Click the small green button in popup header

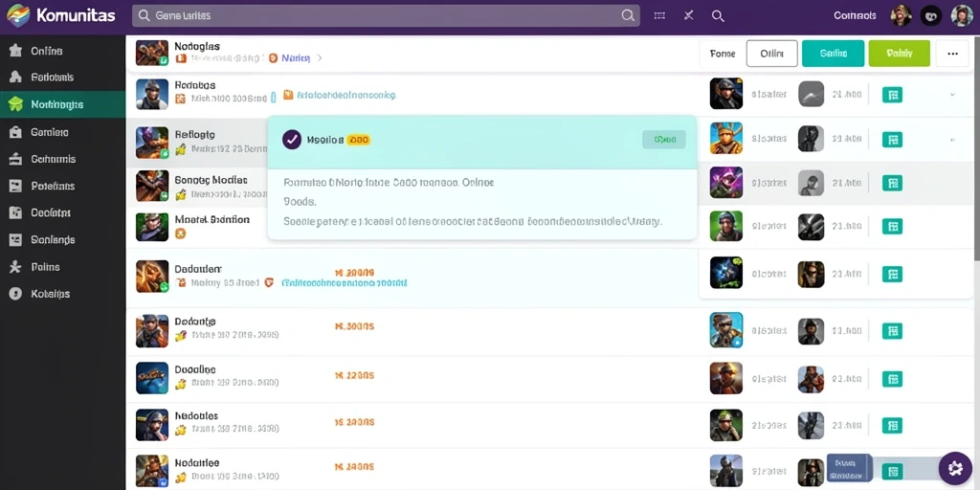pos(664,140)
